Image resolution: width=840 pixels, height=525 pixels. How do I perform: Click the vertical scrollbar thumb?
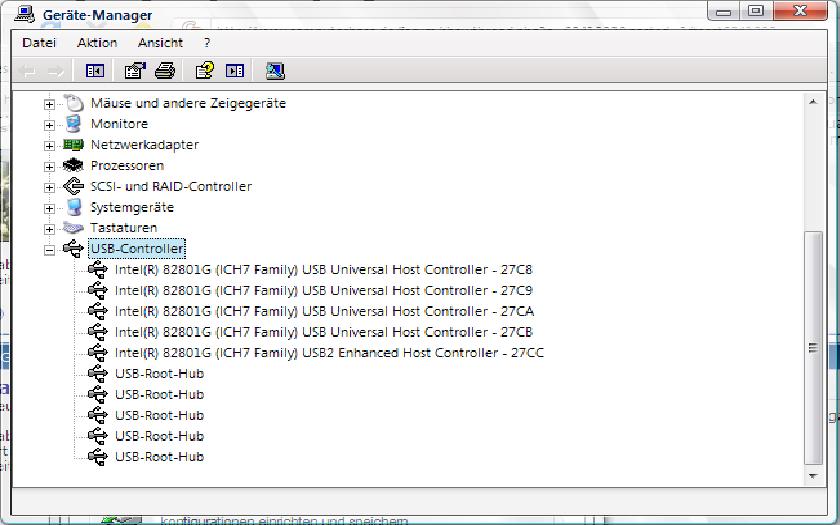coord(813,348)
